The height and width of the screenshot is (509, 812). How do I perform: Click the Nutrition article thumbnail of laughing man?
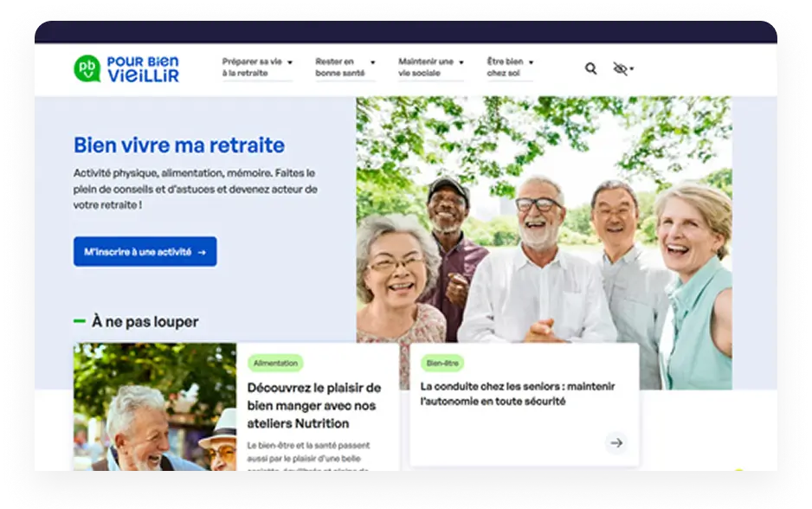point(155,407)
